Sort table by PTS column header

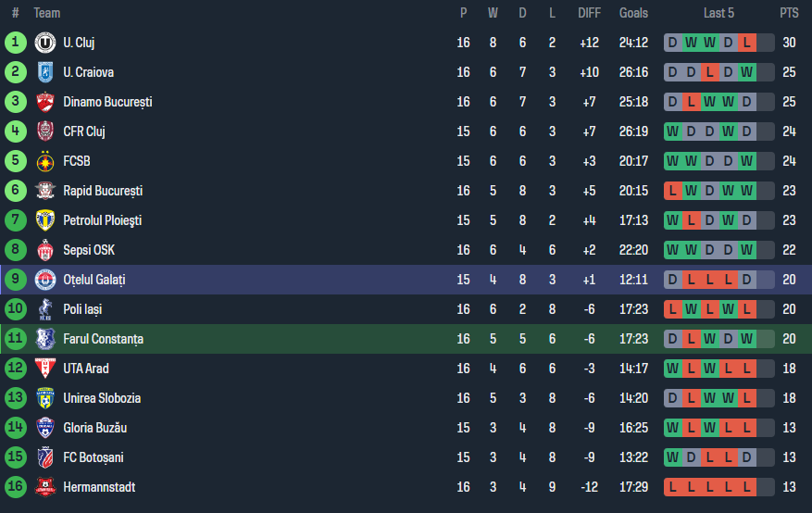click(x=789, y=13)
